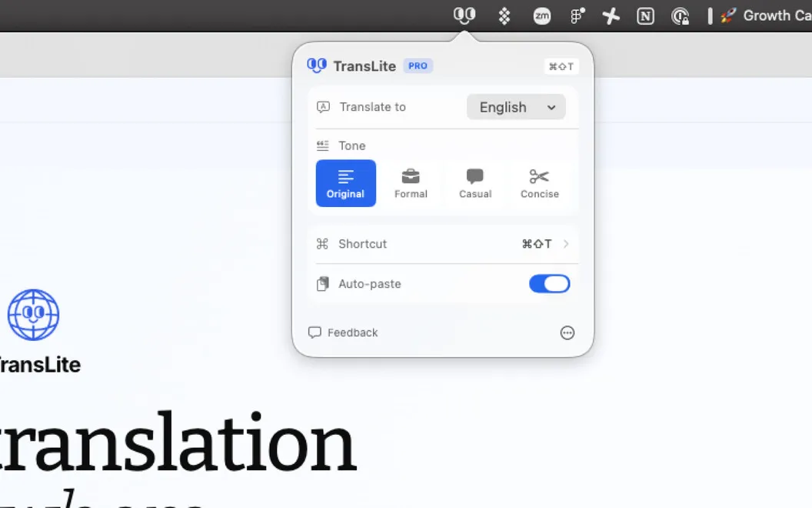Click the Growth Ca rocket menu bar item
Viewport: 812px width, 508px height.
point(765,15)
